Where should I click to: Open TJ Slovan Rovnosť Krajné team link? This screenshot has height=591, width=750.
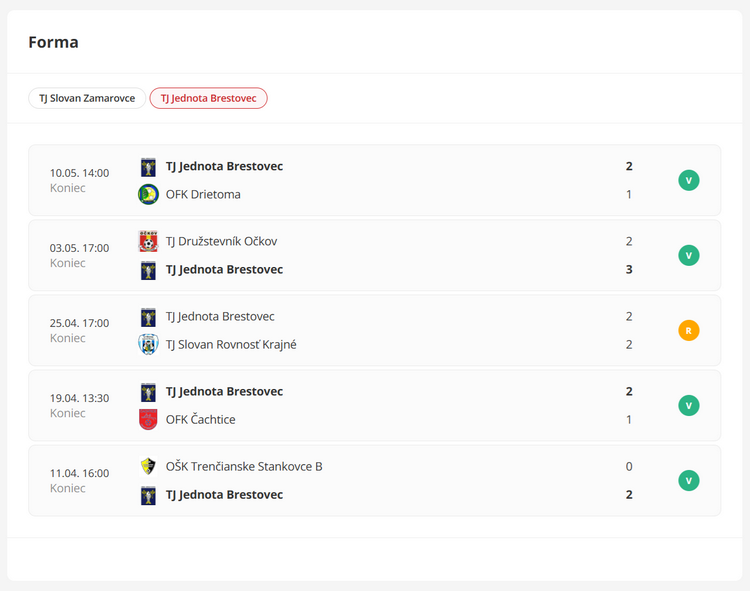231,345
